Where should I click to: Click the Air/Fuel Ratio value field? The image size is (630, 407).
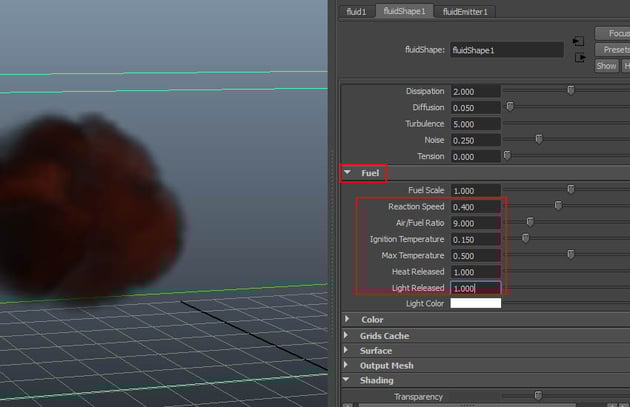point(475,223)
